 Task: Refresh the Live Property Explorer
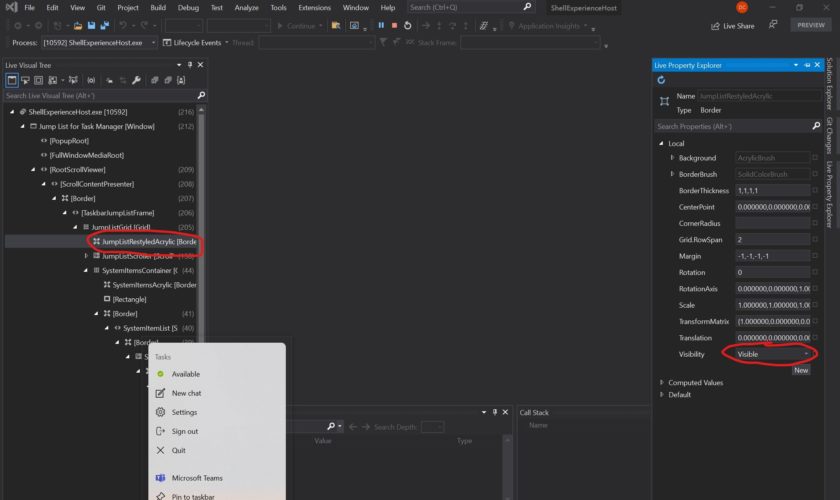[x=661, y=80]
